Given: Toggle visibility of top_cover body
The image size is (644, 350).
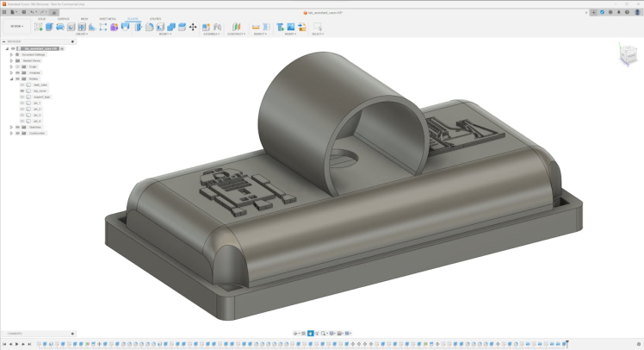Looking at the screenshot, I should tap(22, 91).
